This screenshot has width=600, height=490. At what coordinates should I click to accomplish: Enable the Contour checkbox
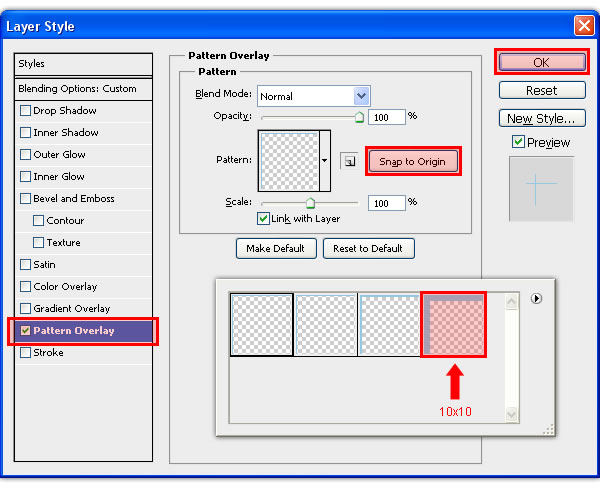38,220
